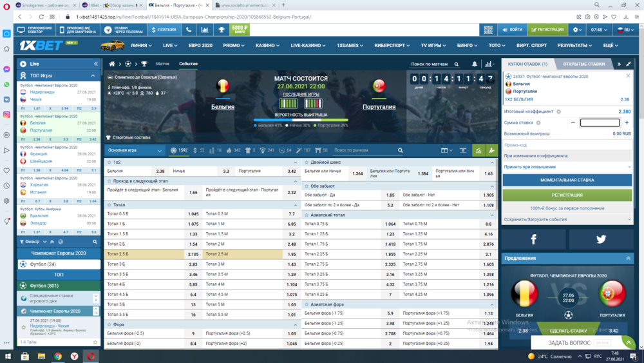Increase stake with plus button

click(x=627, y=123)
